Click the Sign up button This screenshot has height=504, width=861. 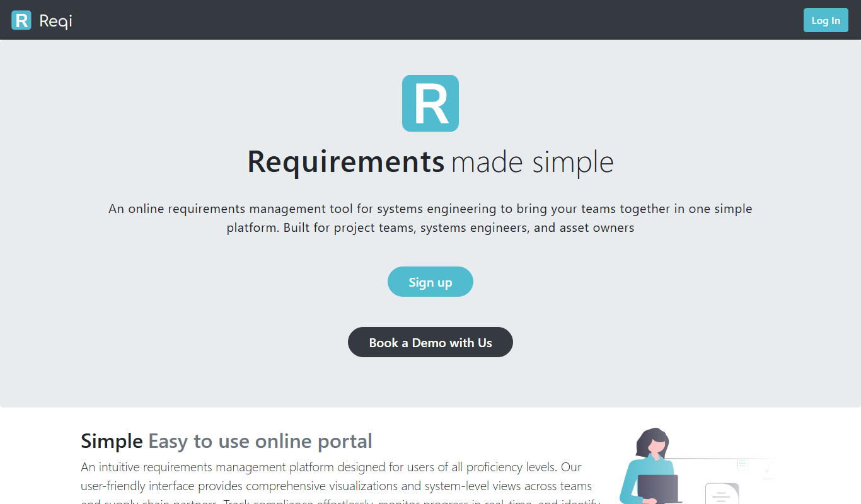click(x=430, y=282)
